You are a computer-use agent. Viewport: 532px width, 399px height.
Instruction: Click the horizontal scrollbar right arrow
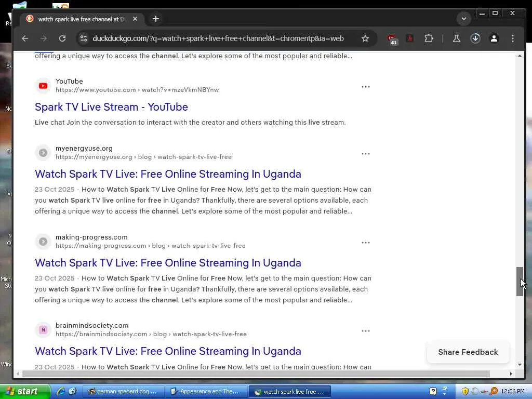pos(511,374)
